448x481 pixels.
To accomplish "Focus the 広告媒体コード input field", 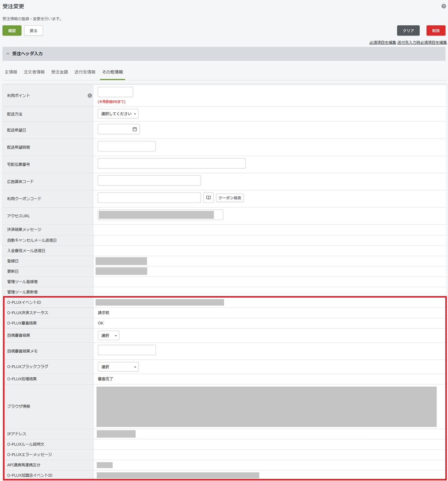I will [x=149, y=180].
